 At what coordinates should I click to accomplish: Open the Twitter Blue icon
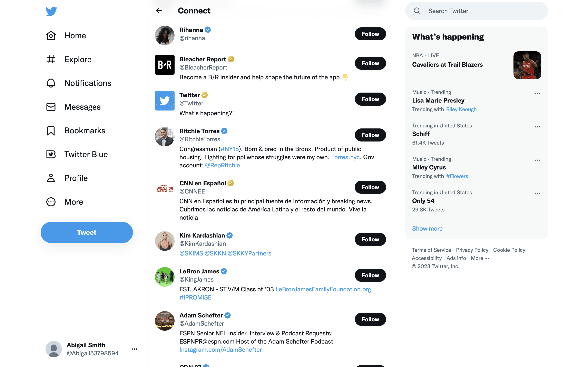(x=51, y=154)
